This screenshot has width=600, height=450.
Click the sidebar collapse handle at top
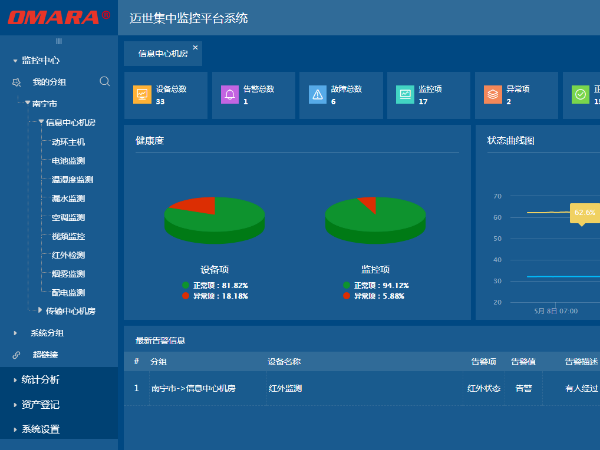[58, 41]
